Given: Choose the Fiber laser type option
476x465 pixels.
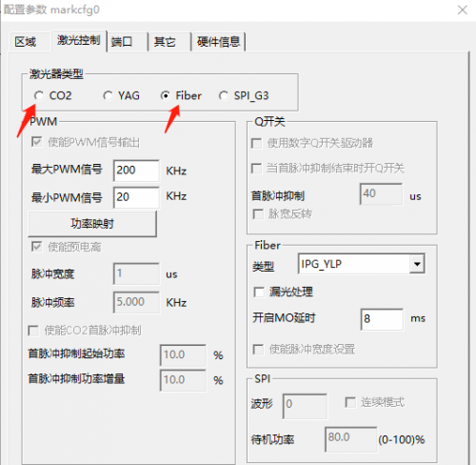Looking at the screenshot, I should coord(166,95).
